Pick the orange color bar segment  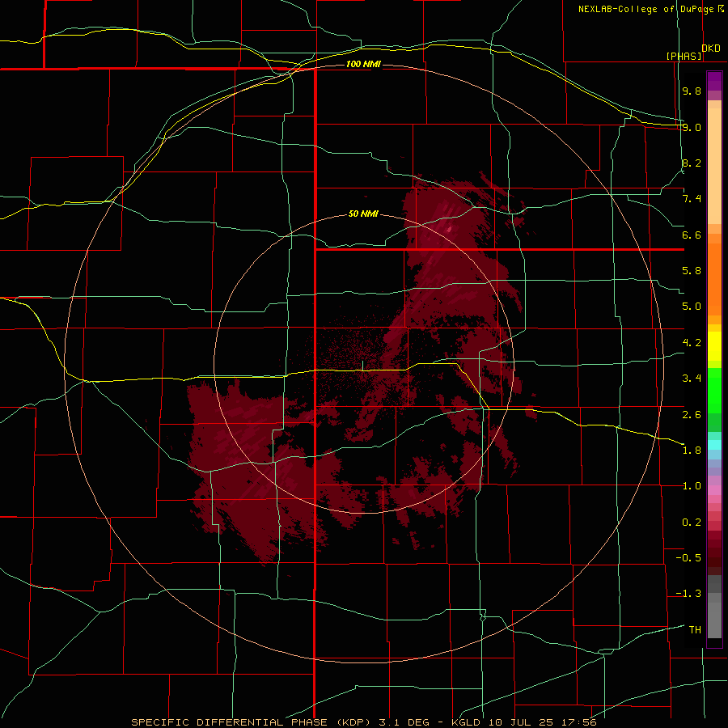click(714, 279)
